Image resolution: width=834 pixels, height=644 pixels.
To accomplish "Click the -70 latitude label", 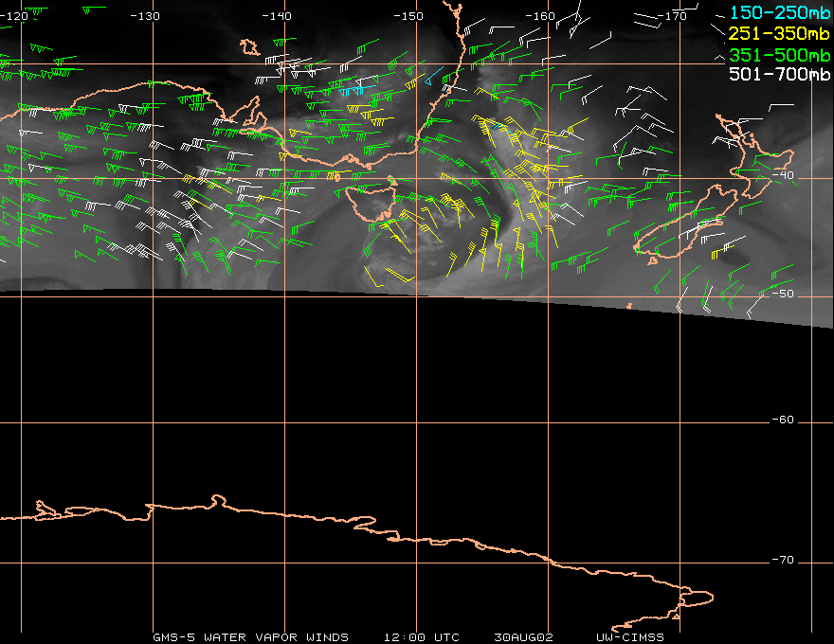I will [783, 560].
